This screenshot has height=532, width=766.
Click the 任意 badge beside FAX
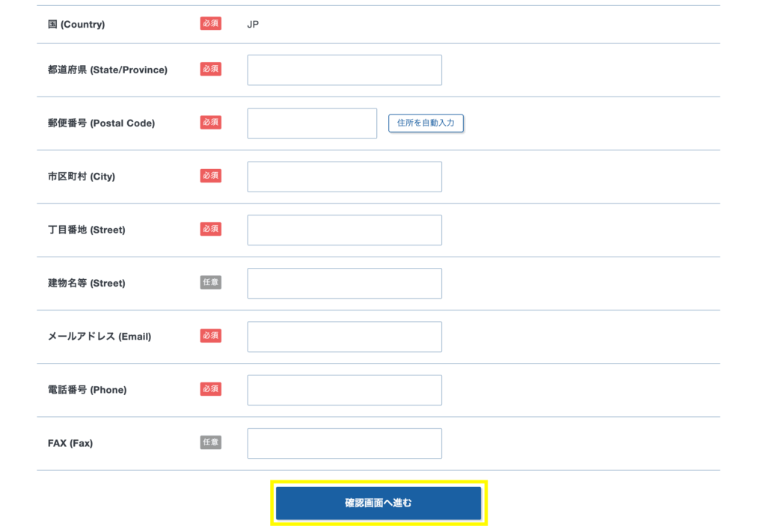click(x=210, y=442)
